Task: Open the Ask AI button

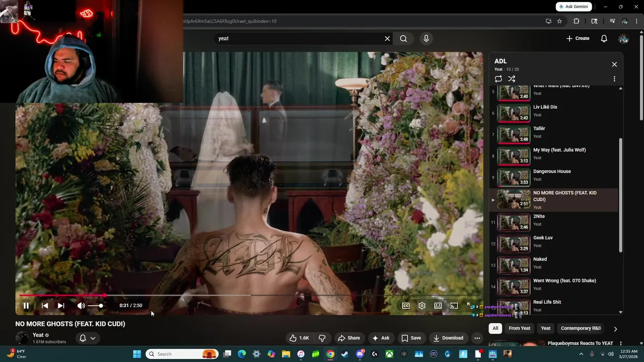Action: pyautogui.click(x=381, y=338)
